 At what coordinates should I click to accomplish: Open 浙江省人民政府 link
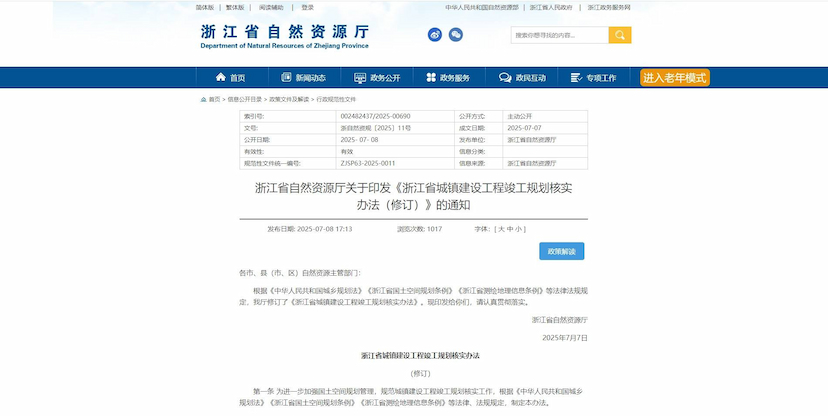[551, 7]
